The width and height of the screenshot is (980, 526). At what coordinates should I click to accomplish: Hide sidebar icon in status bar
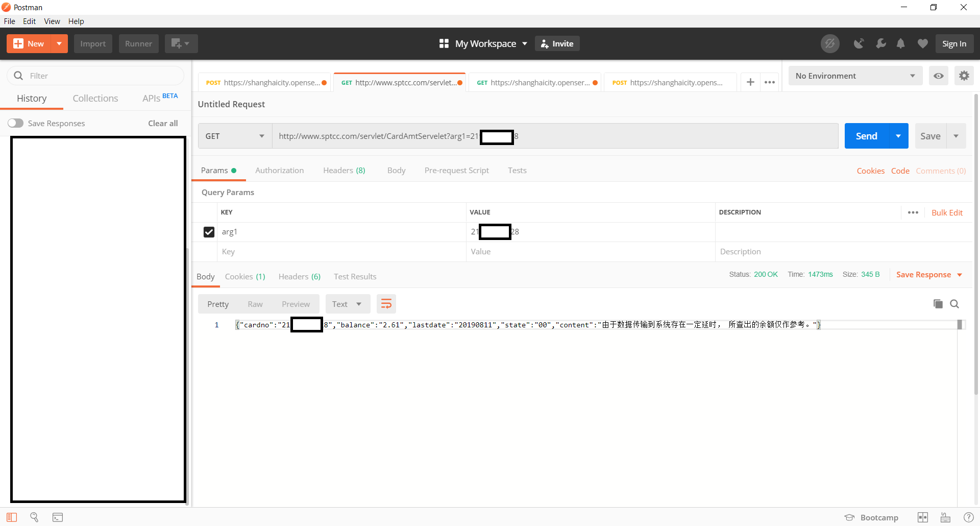(12, 517)
